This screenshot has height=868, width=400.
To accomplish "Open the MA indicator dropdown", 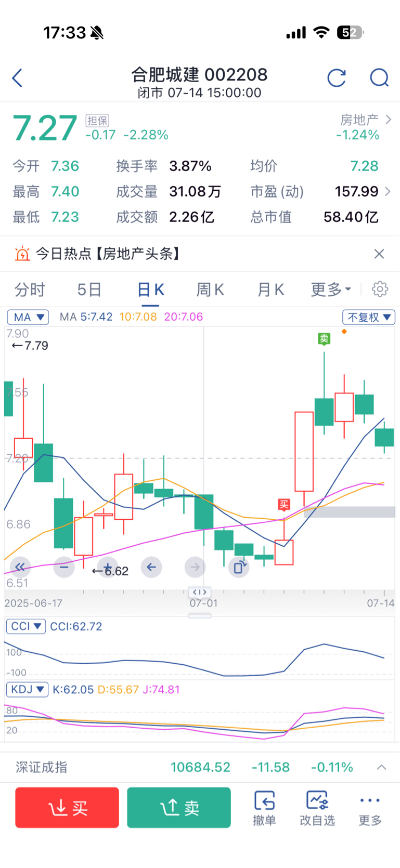I will [28, 317].
